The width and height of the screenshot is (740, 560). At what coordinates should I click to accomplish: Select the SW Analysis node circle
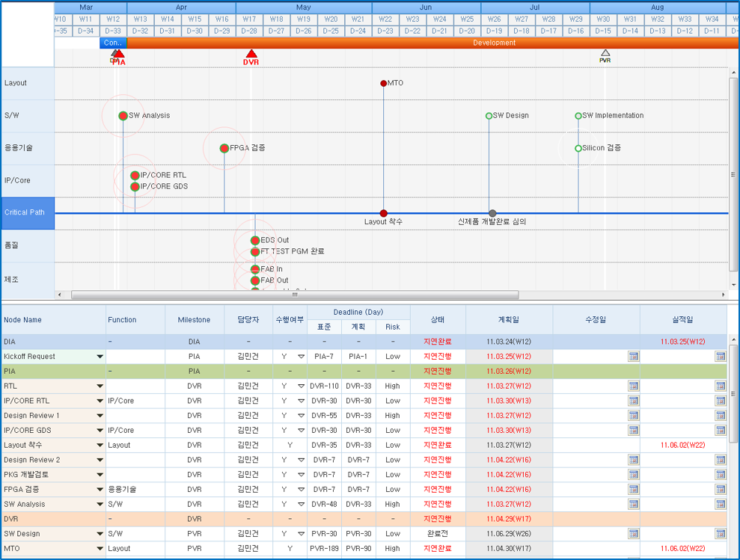(x=123, y=116)
